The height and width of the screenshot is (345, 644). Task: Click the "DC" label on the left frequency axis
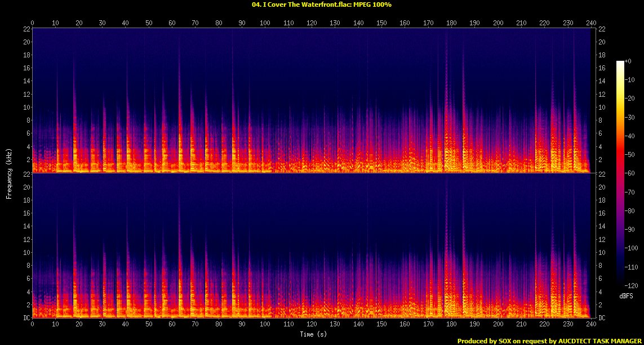pyautogui.click(x=26, y=317)
